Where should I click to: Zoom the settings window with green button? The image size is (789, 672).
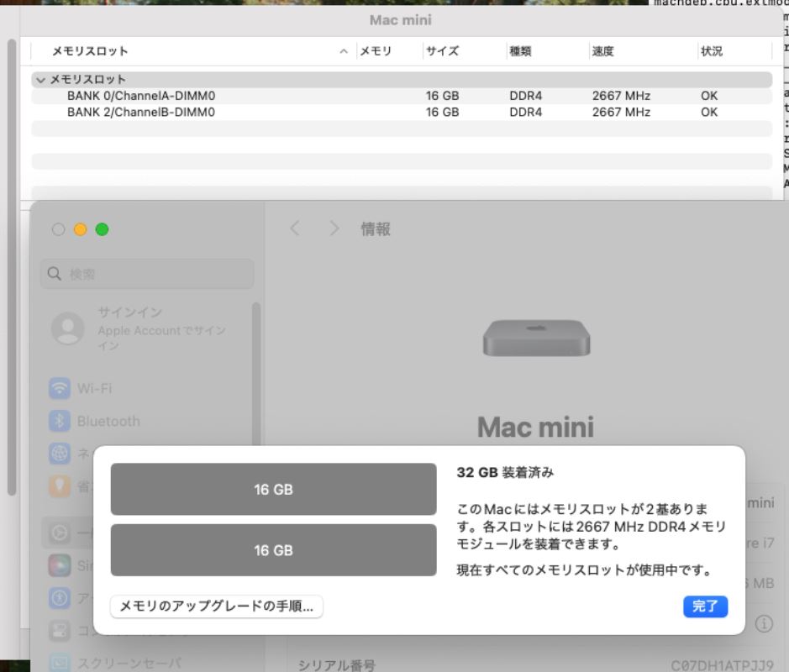coord(103,229)
